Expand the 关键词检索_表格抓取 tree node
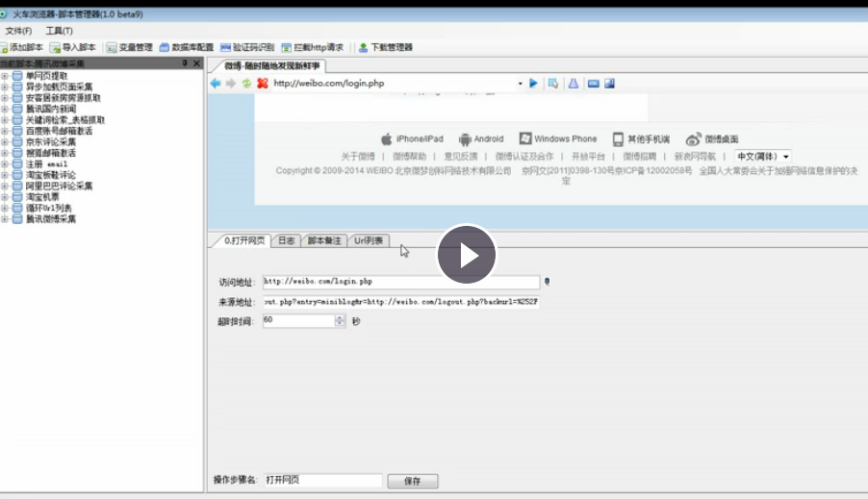868x499 pixels. pos(5,120)
